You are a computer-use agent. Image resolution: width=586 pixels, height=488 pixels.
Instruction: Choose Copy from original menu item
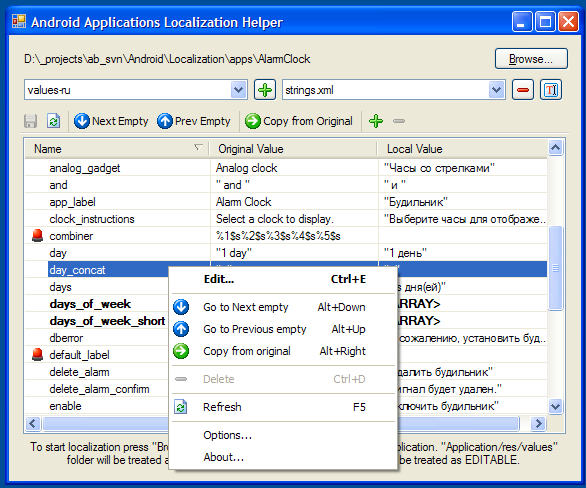(284, 351)
